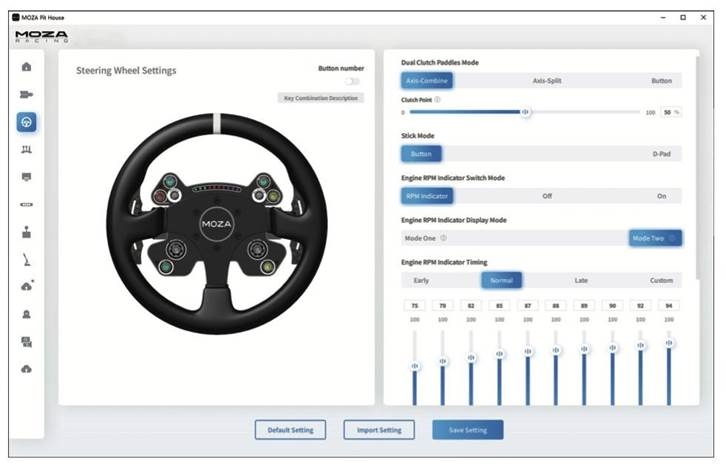The image size is (726, 465).
Task: Click the info icon next to Mode One
Action: 444,238
